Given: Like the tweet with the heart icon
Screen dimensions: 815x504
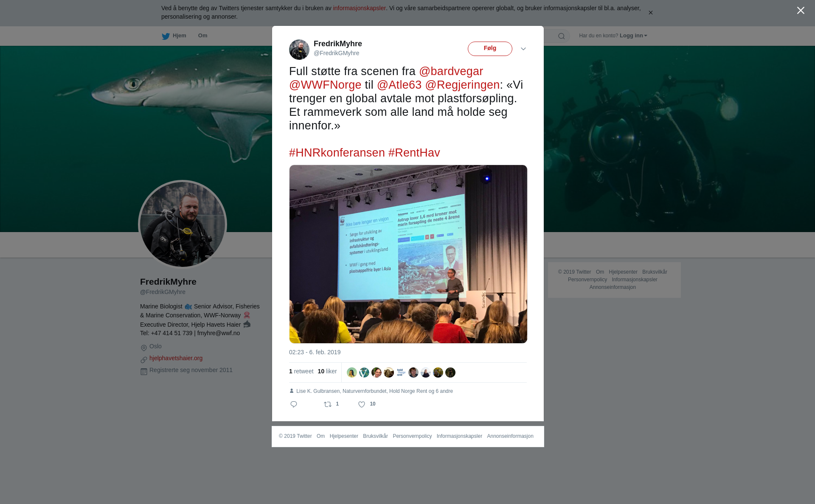Looking at the screenshot, I should click(x=362, y=404).
